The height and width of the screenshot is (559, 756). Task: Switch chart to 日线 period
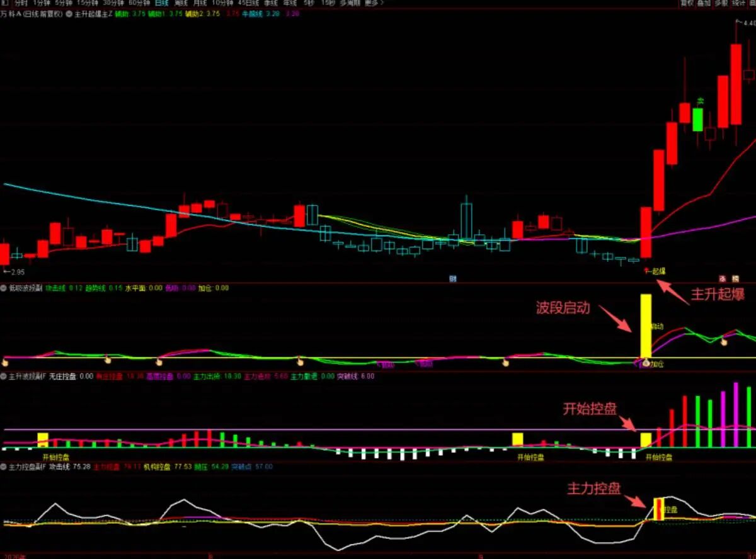pyautogui.click(x=161, y=3)
